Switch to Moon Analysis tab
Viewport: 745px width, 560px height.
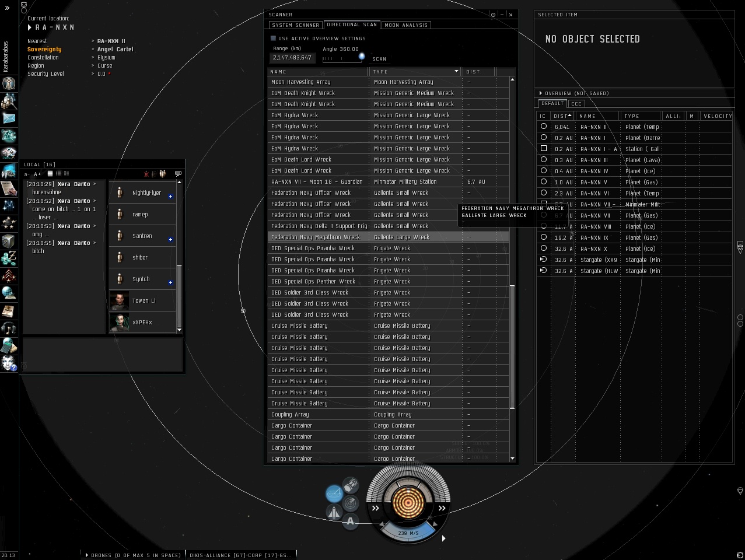(x=407, y=25)
